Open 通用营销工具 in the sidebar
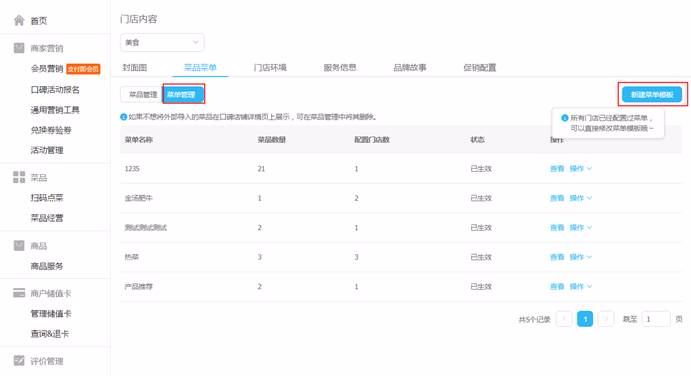 (55, 110)
